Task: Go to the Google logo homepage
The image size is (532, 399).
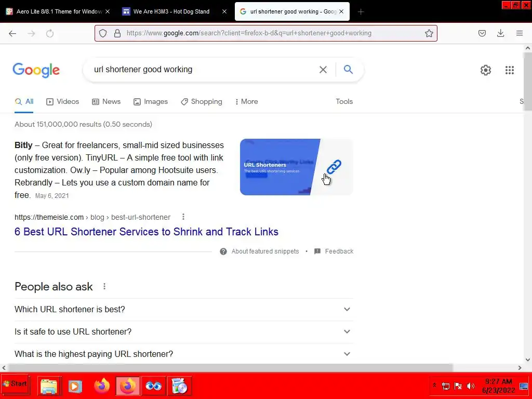Action: click(36, 70)
